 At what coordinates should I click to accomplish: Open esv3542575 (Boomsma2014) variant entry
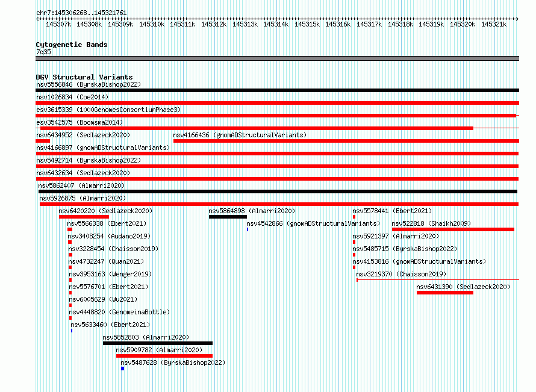coord(79,122)
